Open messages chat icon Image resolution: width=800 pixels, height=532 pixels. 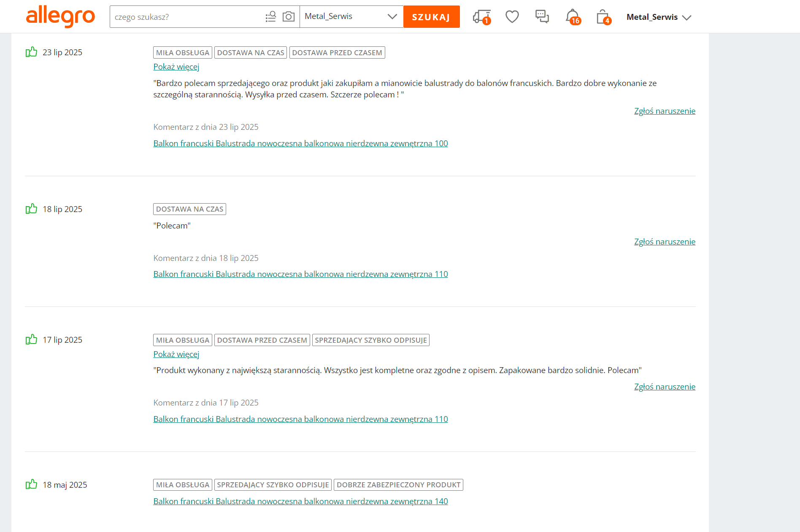[x=542, y=17]
